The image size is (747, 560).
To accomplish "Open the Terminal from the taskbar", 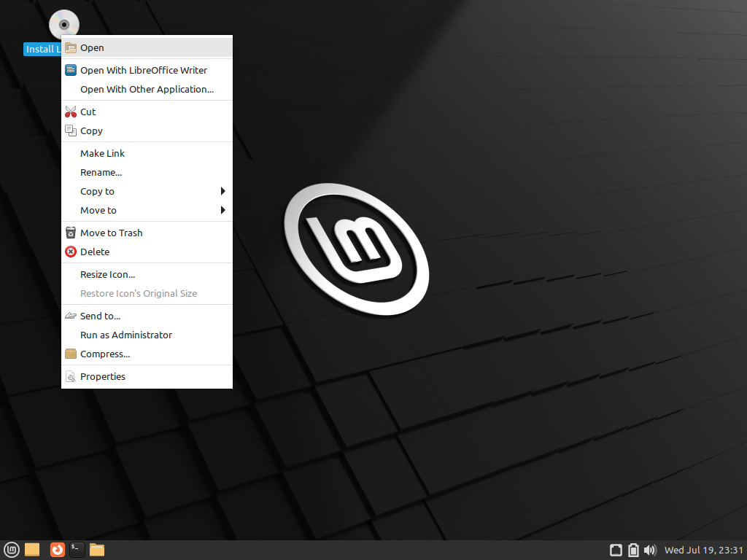I will point(77,550).
